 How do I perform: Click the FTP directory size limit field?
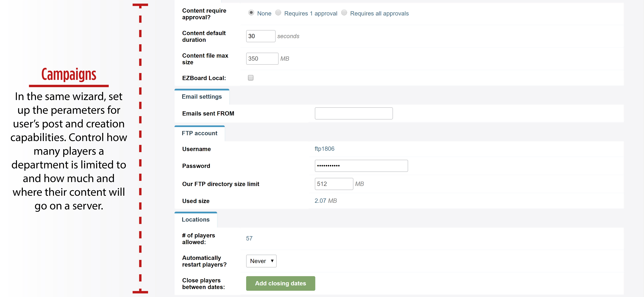pos(334,184)
